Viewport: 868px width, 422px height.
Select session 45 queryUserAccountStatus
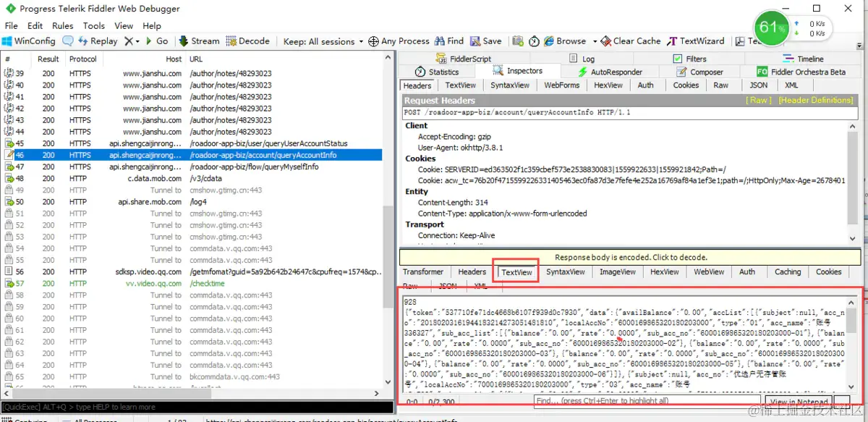click(192, 143)
